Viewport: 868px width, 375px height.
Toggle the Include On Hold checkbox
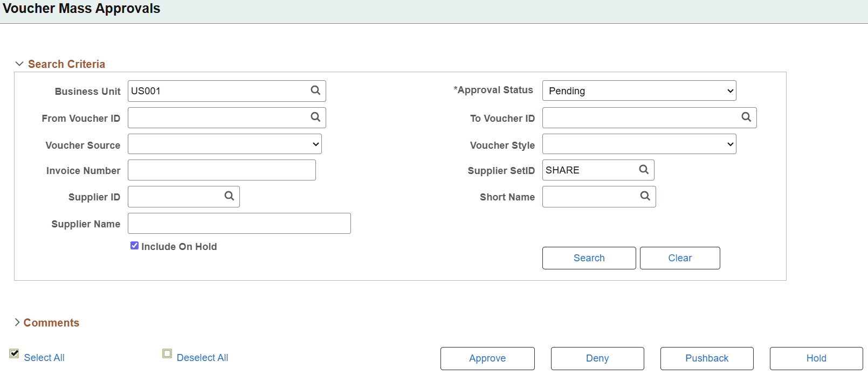[x=135, y=246]
